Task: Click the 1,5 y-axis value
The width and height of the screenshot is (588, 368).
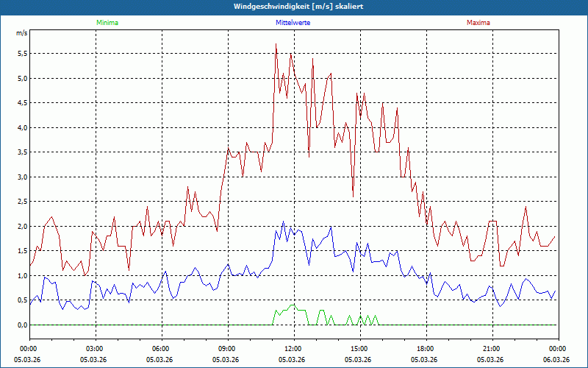Action: point(23,251)
